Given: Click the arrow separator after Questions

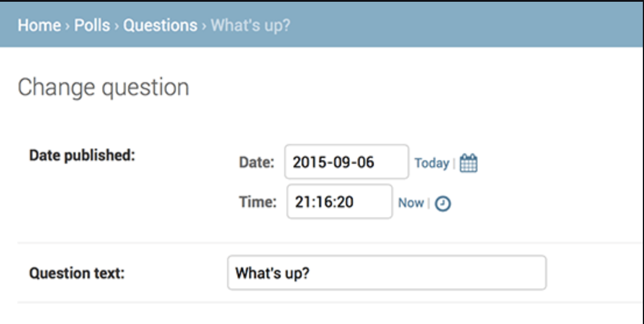Looking at the screenshot, I should click(204, 26).
